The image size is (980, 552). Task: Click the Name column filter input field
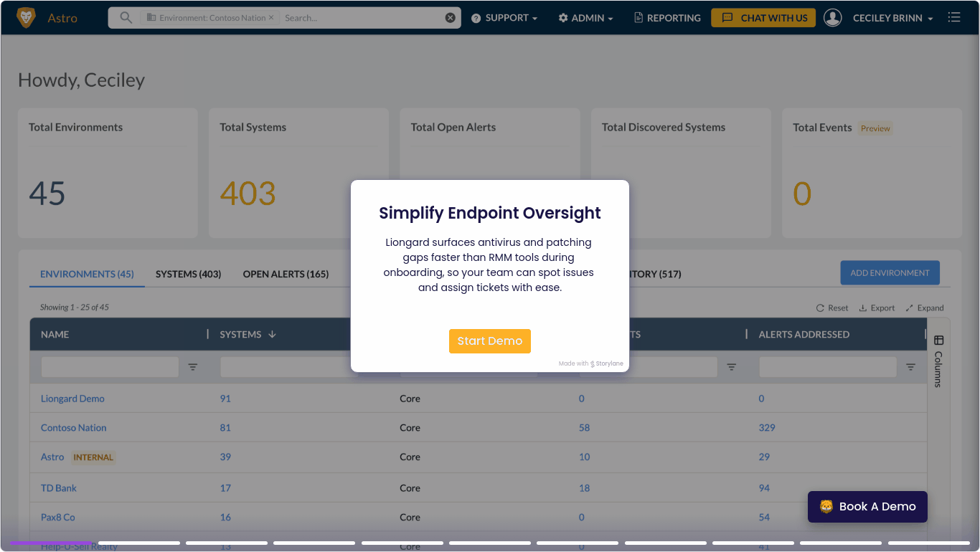coord(110,367)
